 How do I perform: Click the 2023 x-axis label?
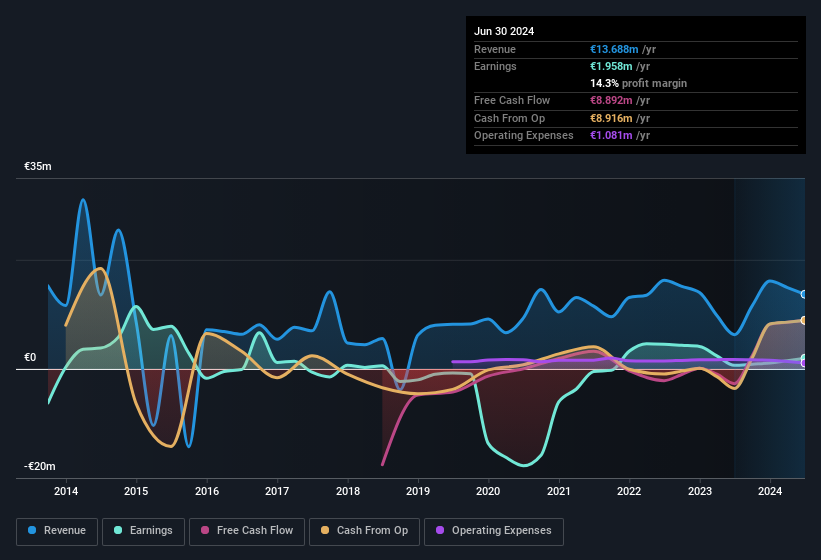click(x=700, y=491)
